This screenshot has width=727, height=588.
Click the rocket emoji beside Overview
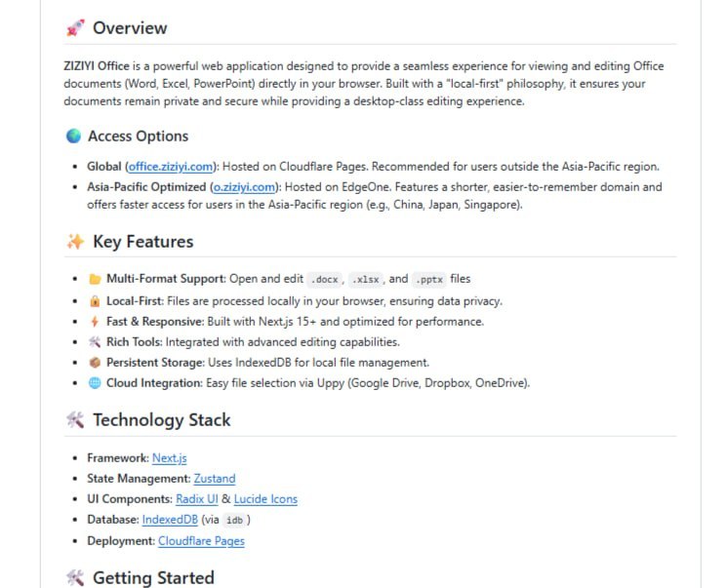(x=75, y=28)
